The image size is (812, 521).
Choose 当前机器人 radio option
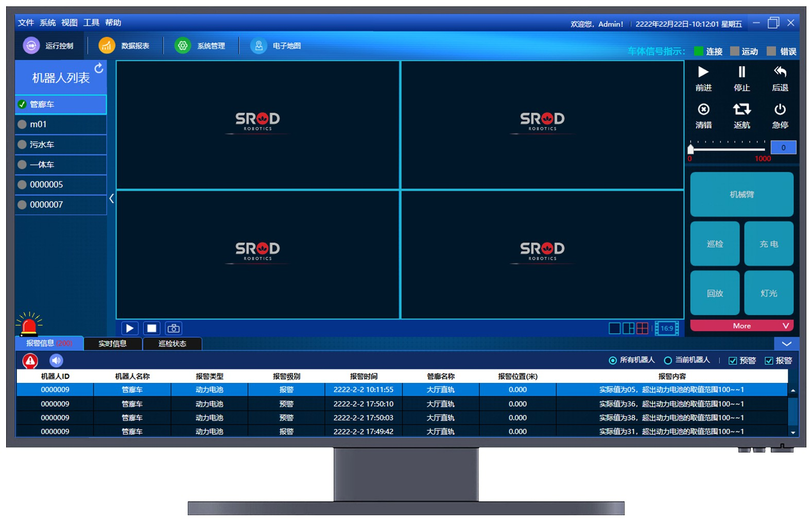(x=687, y=360)
